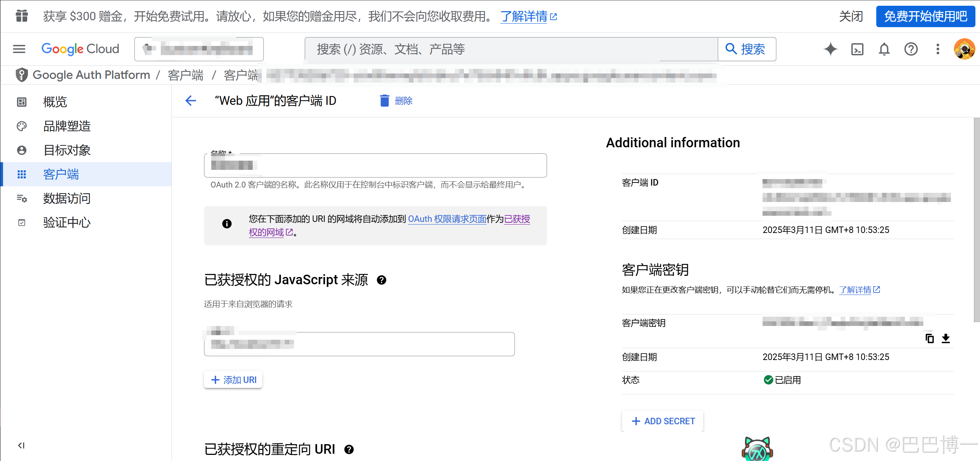The height and width of the screenshot is (461, 980).
Task: Edit the client name input field
Action: pos(375,165)
